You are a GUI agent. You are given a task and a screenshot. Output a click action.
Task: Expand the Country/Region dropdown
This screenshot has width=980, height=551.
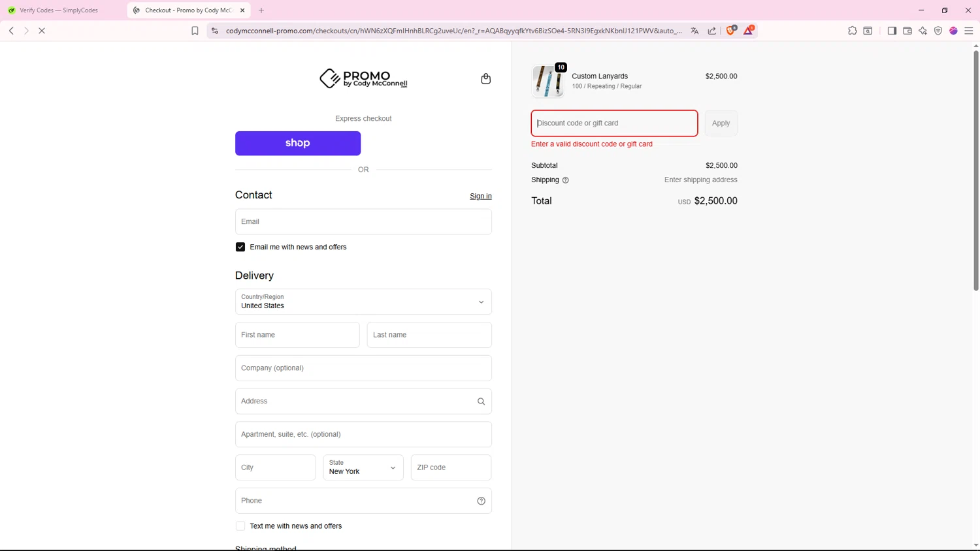tap(363, 302)
